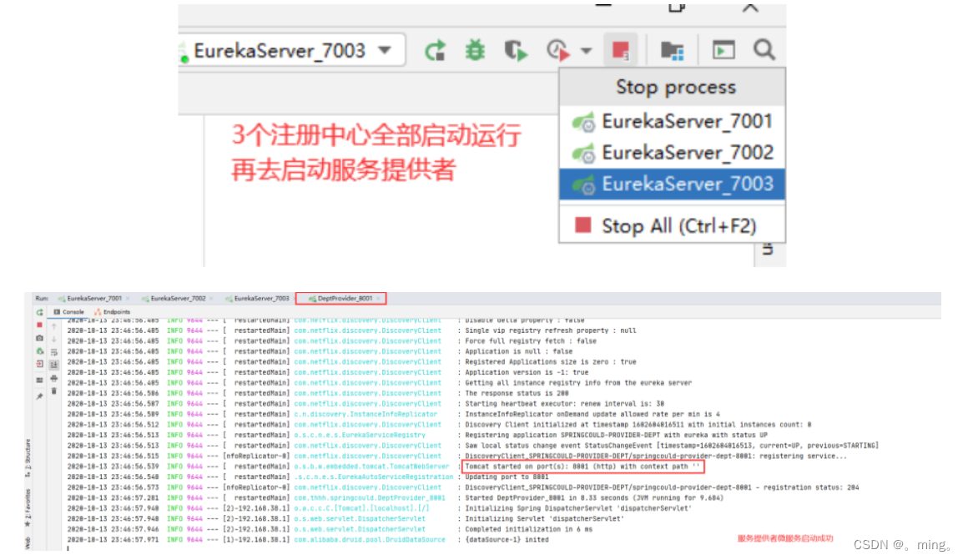Dump threads with the camera icon
The width and height of the screenshot is (963, 560).
click(40, 338)
